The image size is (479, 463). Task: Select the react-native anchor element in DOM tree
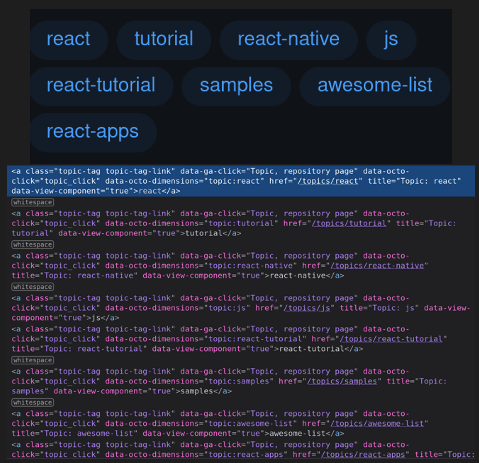click(241, 266)
